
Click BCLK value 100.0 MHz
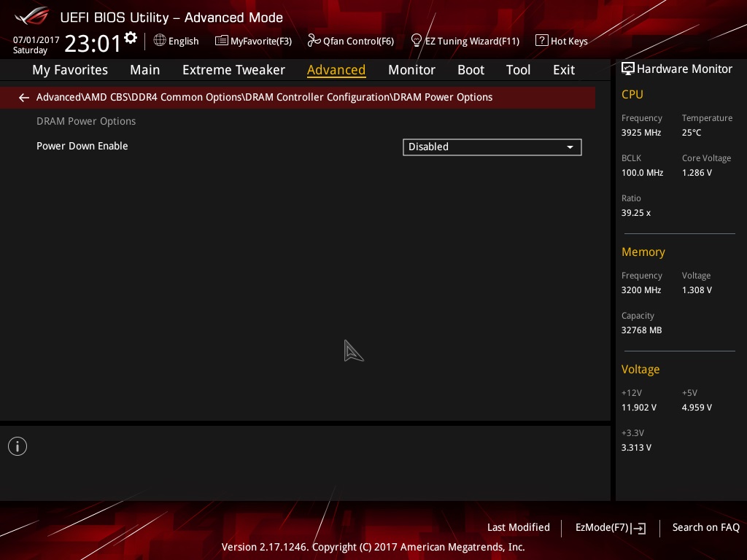click(x=642, y=173)
